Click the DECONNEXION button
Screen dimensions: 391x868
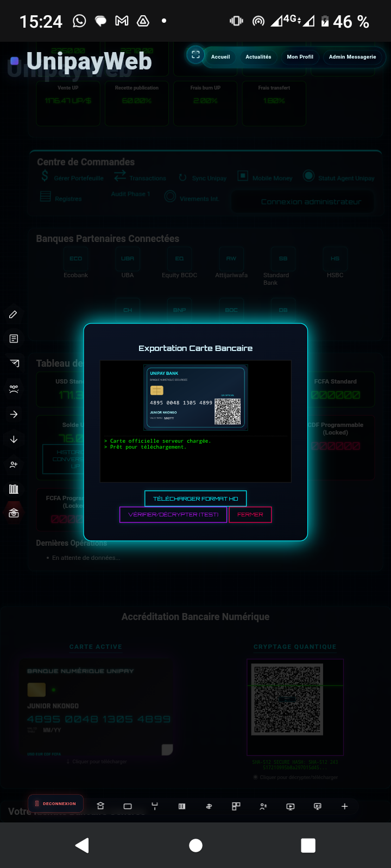[x=55, y=803]
